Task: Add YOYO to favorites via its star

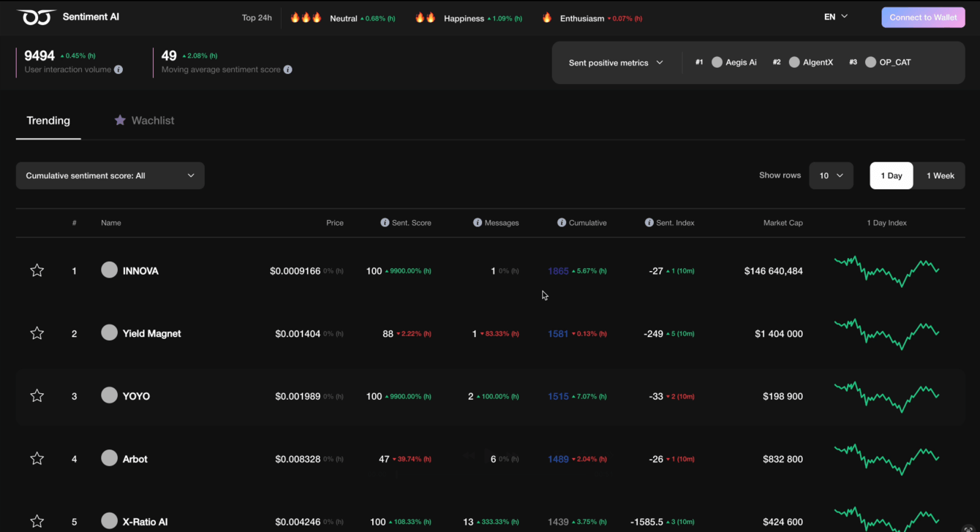Action: (37, 395)
